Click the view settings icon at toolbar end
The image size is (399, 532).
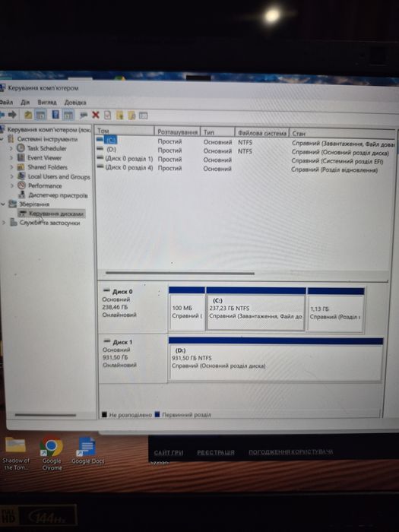click(x=143, y=116)
